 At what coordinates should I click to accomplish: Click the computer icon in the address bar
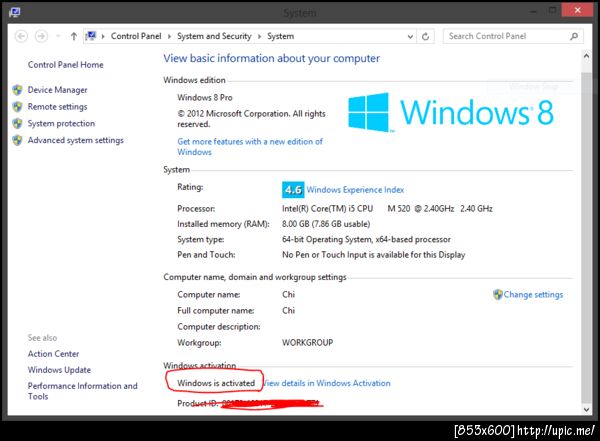[x=91, y=36]
